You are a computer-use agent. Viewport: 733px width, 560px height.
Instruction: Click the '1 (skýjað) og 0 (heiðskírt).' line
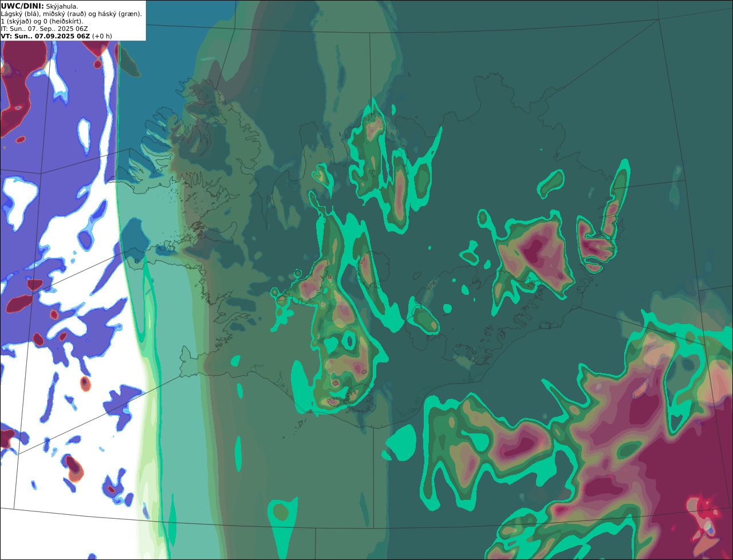pos(42,21)
